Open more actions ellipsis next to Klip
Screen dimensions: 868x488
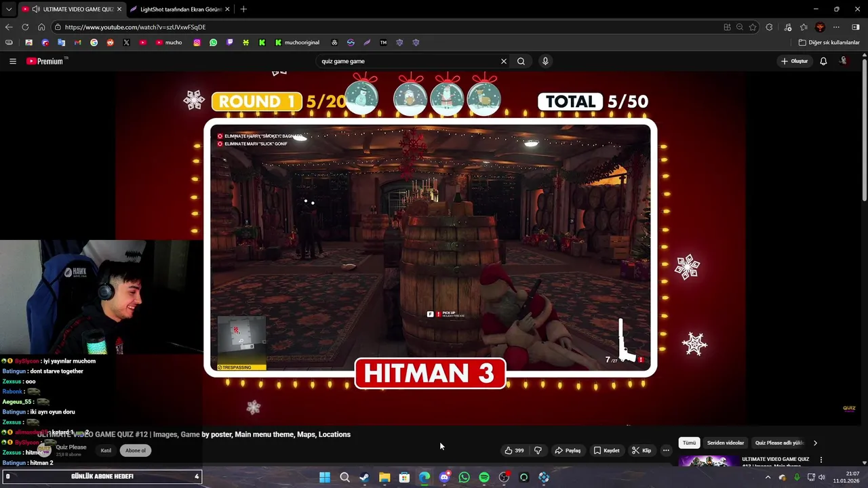pyautogui.click(x=666, y=450)
